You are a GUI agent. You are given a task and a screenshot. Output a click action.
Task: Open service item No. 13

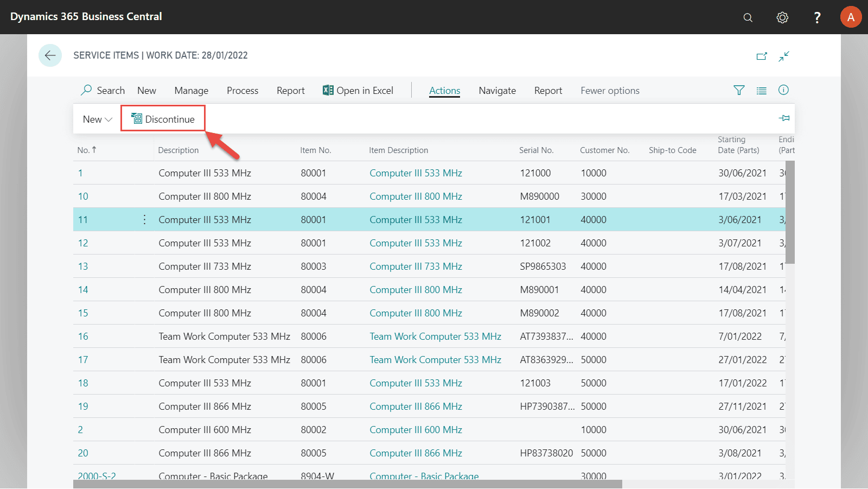pos(83,266)
